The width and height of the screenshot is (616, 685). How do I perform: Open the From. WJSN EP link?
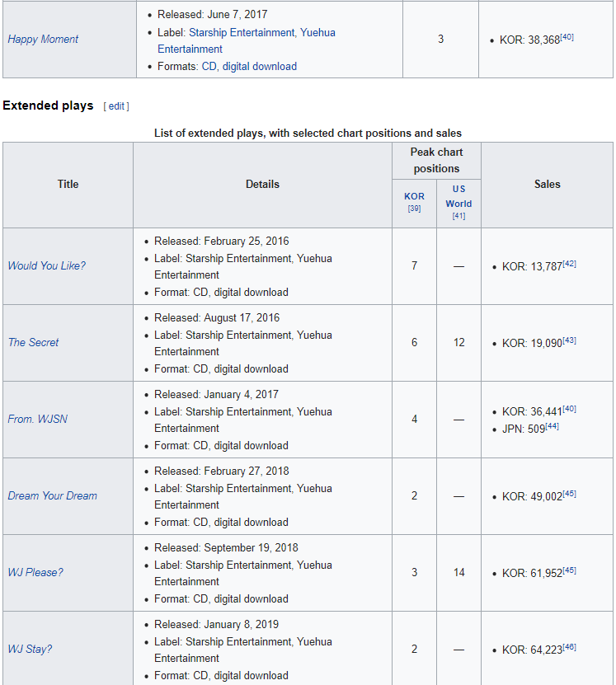38,420
